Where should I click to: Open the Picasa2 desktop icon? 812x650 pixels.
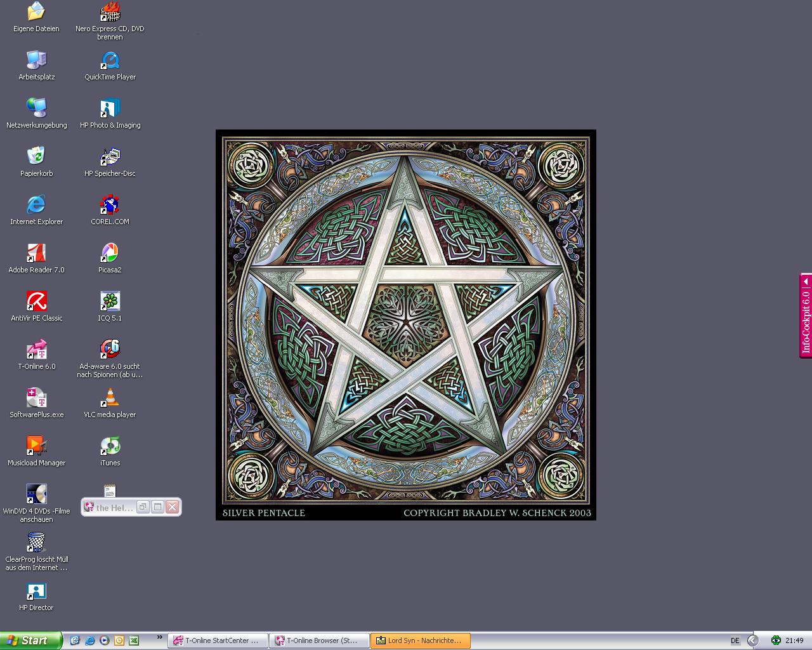[x=110, y=253]
